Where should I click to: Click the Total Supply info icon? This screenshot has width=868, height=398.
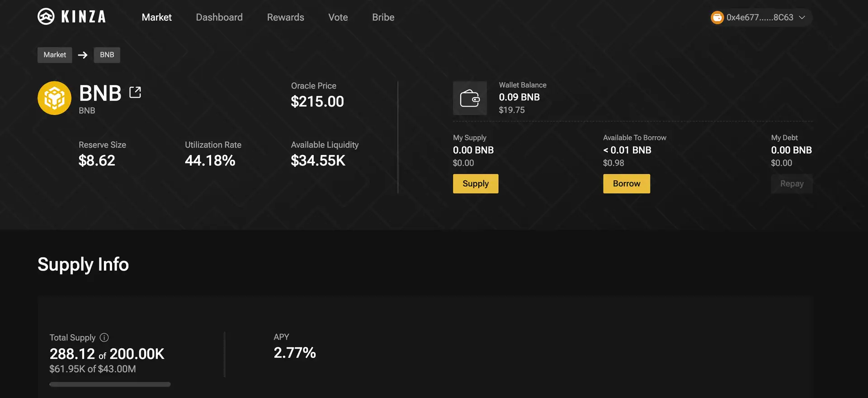point(104,337)
